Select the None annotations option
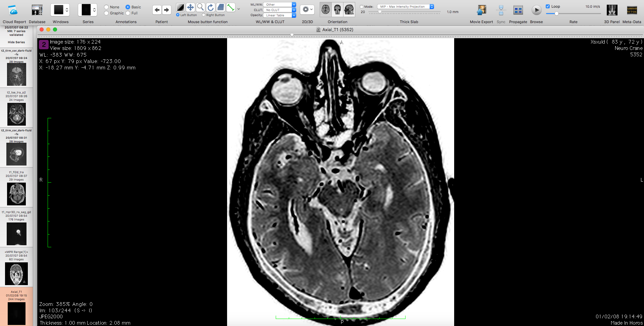This screenshot has height=326, width=644. point(107,7)
